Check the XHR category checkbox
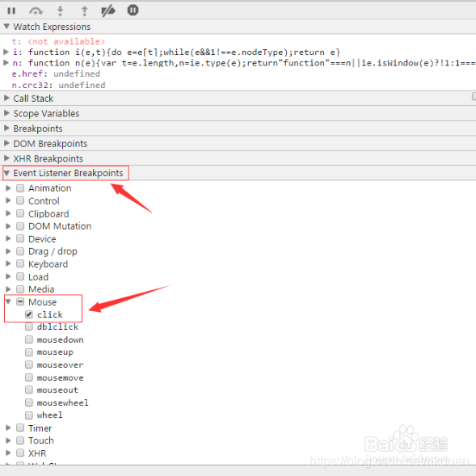This screenshot has width=476, height=476. pos(20,453)
